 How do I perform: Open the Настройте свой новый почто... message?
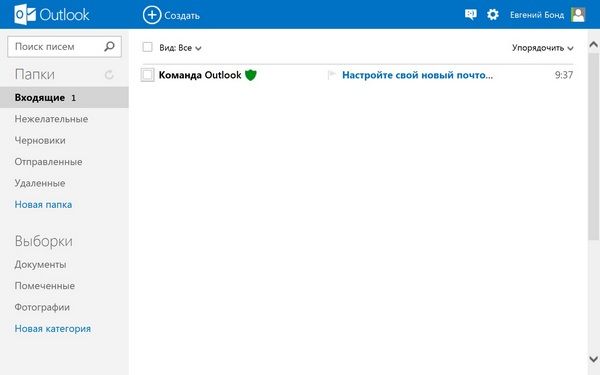[417, 75]
